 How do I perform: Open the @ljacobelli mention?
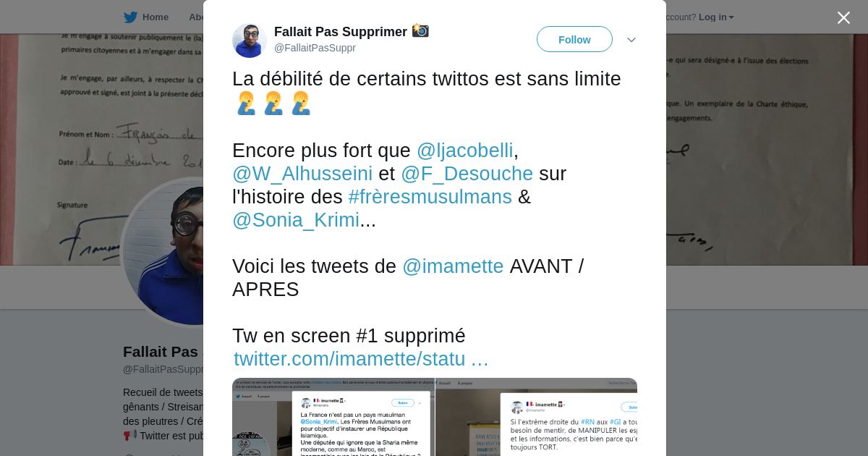coord(464,151)
